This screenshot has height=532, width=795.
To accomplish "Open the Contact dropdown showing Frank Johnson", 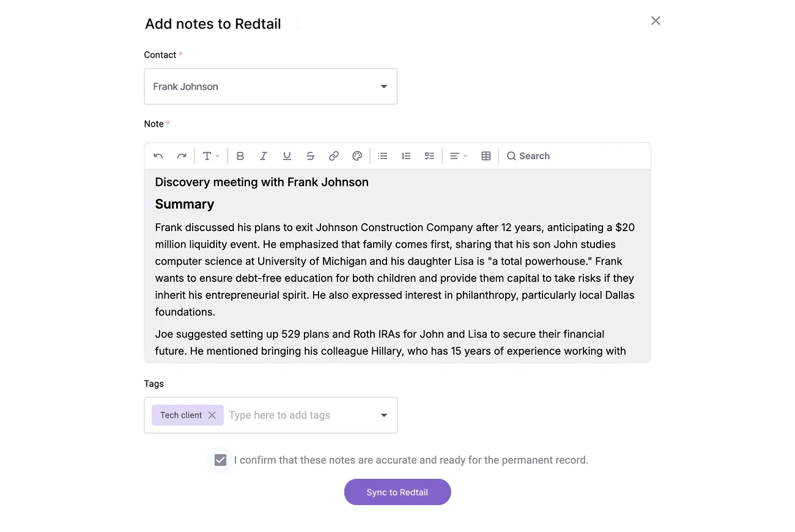I will 271,86.
